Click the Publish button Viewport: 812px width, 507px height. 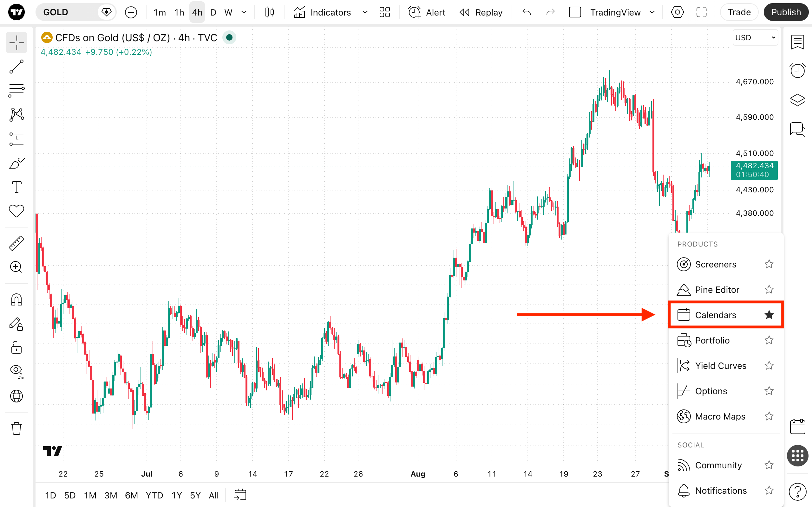coord(786,12)
